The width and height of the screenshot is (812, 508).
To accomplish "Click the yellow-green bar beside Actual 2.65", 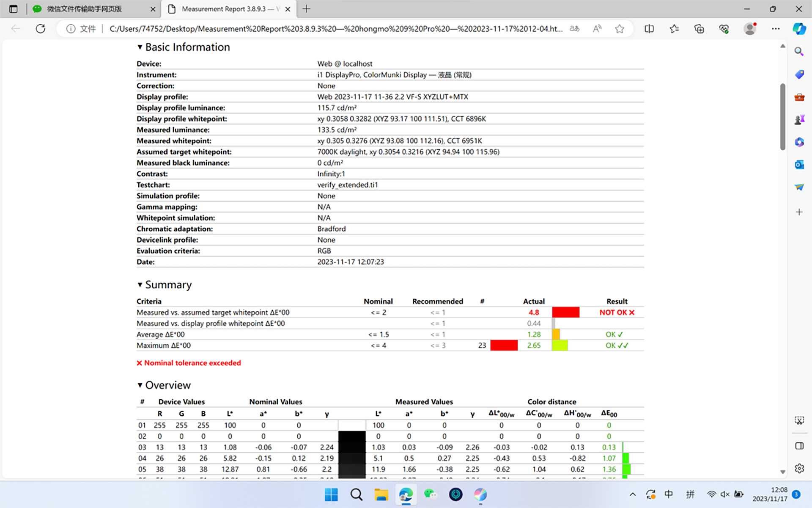I will (560, 345).
